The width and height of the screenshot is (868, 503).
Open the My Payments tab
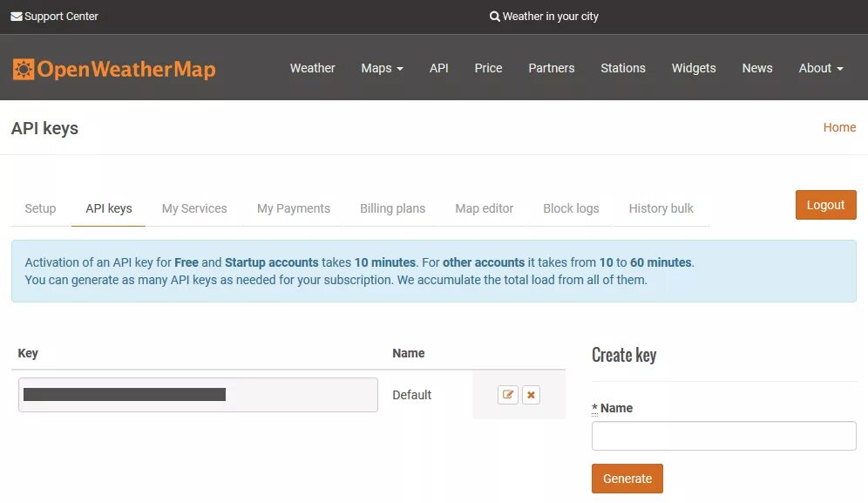294,208
